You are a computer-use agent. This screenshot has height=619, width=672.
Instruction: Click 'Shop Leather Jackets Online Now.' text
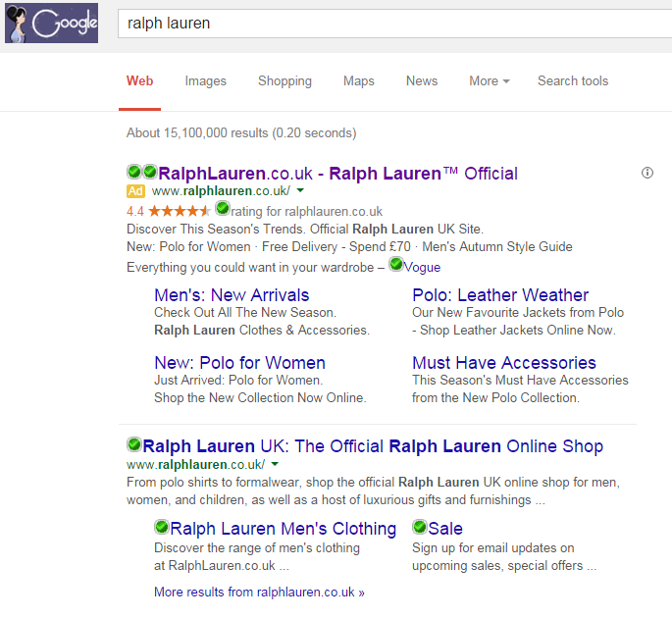point(518,330)
